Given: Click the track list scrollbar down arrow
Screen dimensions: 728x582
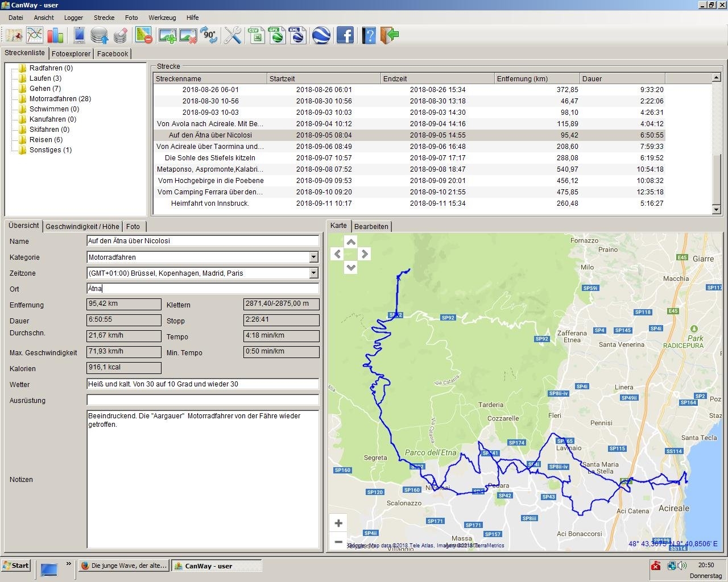Looking at the screenshot, I should (717, 210).
